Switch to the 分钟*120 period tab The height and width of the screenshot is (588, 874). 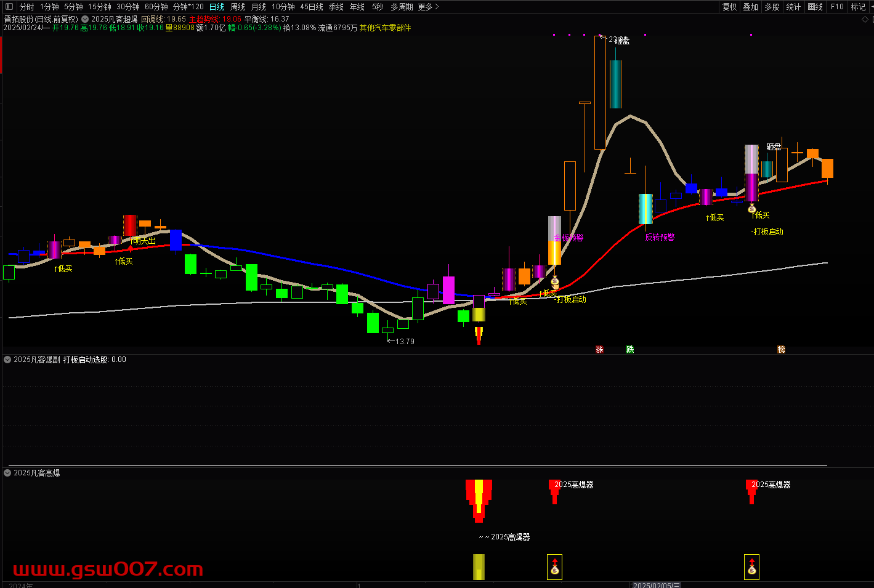(188, 7)
